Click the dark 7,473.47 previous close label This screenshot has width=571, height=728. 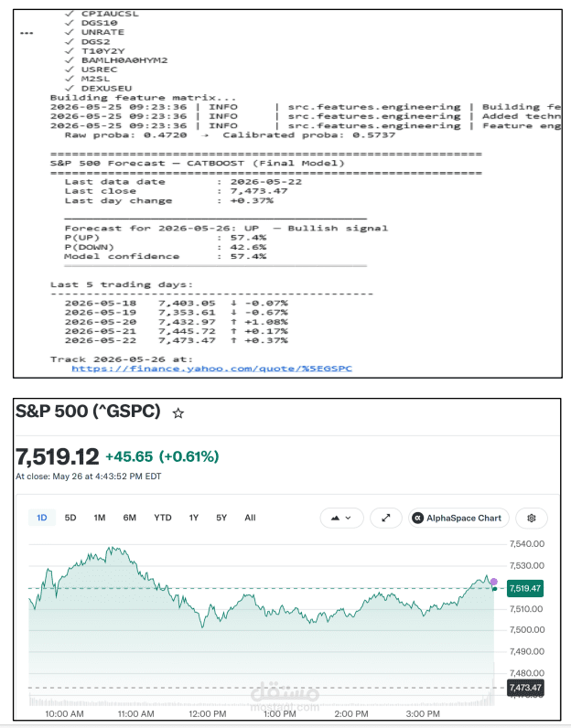tap(525, 688)
